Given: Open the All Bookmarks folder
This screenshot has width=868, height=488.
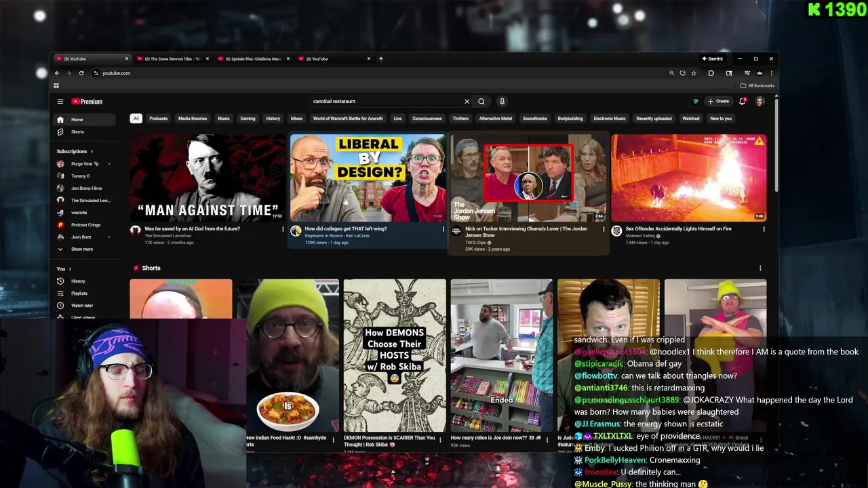Looking at the screenshot, I should [x=757, y=85].
